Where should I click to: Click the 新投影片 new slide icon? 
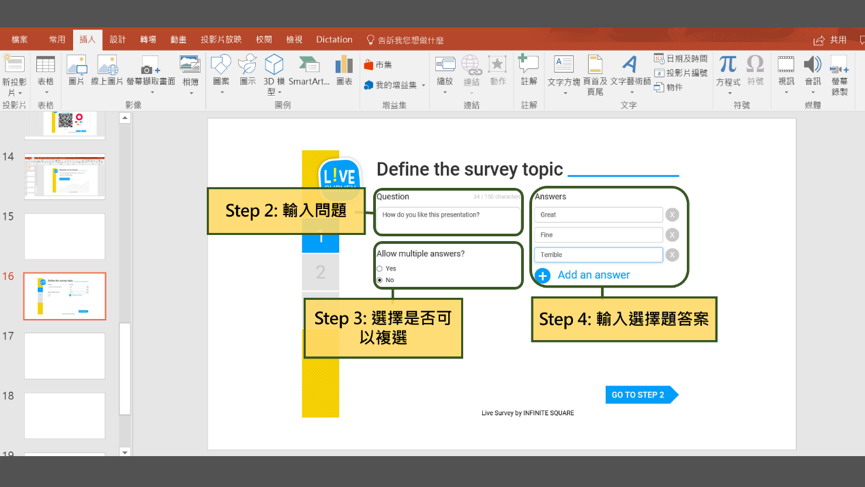(x=14, y=65)
